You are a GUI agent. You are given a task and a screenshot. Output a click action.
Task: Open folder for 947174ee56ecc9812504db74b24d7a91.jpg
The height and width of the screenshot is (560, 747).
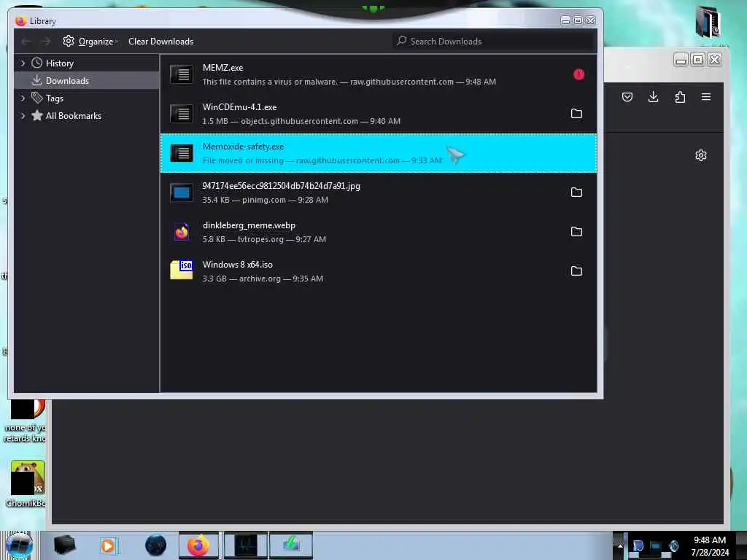pos(576,192)
